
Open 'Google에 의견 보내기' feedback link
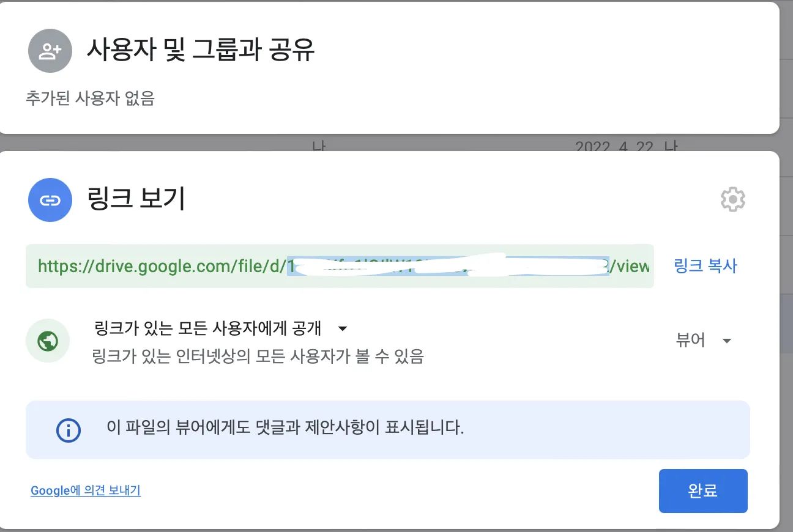click(x=86, y=490)
